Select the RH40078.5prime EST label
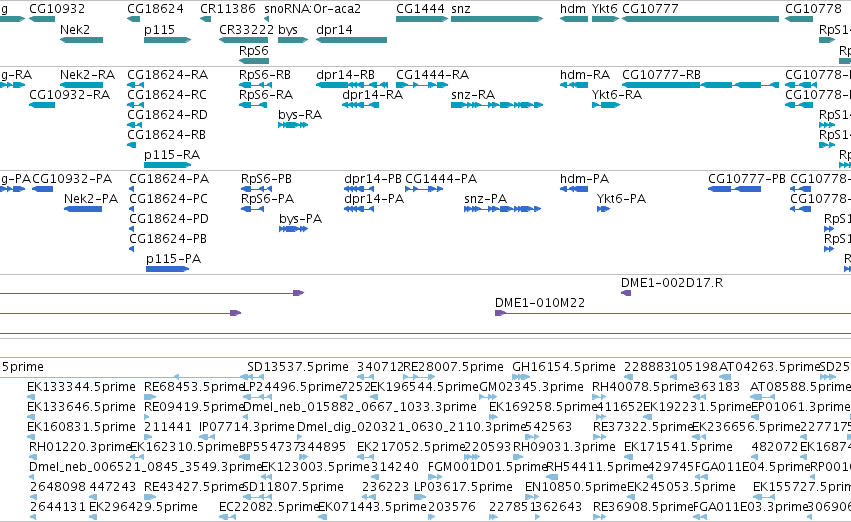Viewport: 851px width, 522px height. 643,387
